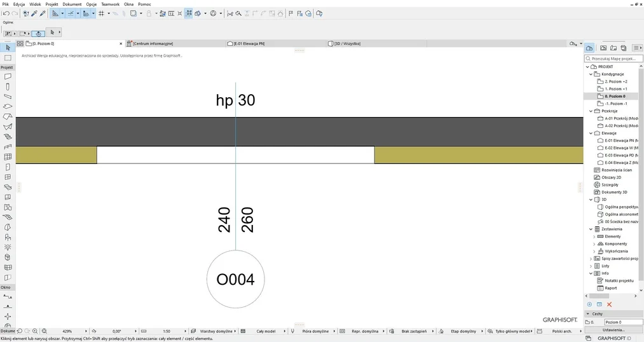Click the GRAPHISOFT ID button

pyautogui.click(x=614, y=338)
